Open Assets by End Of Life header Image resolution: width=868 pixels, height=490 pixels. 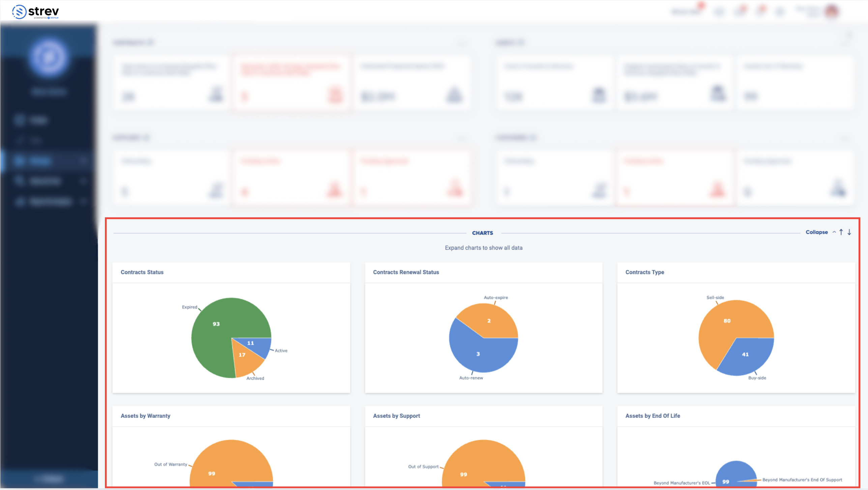pyautogui.click(x=653, y=416)
